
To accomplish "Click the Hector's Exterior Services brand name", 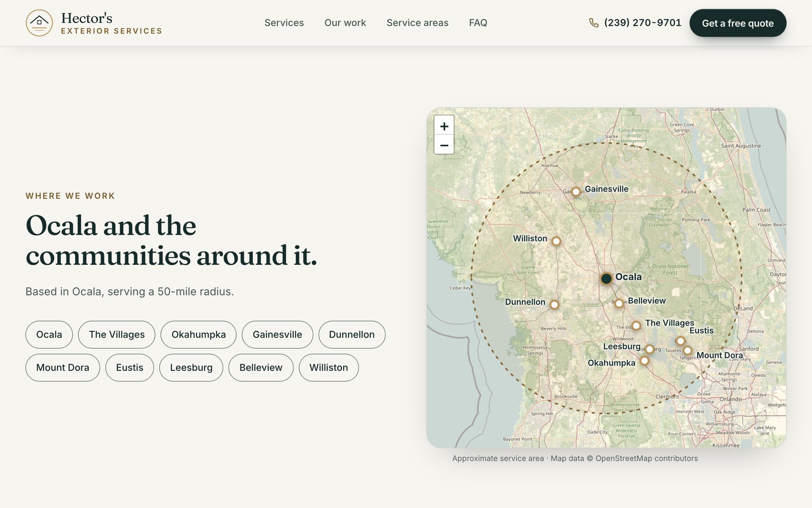I will tap(112, 23).
